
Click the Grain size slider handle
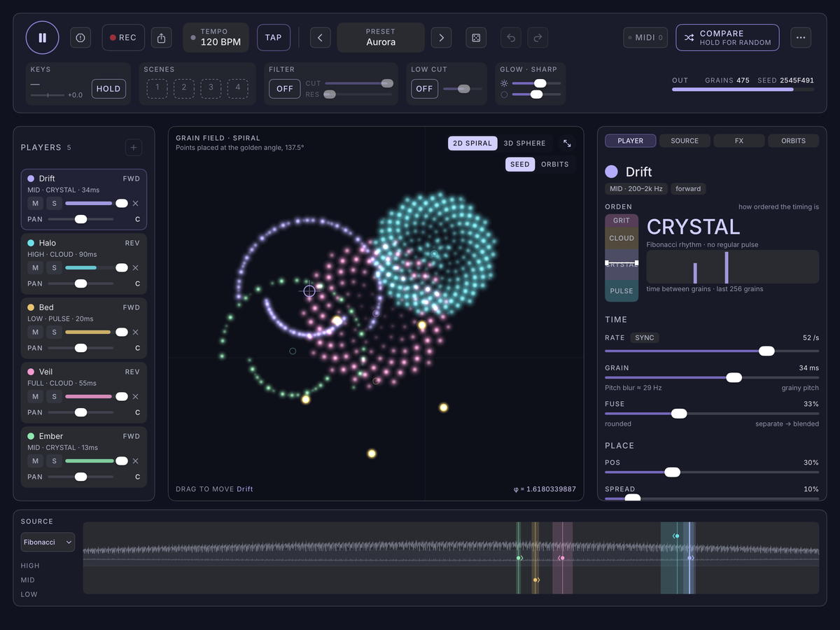click(734, 377)
